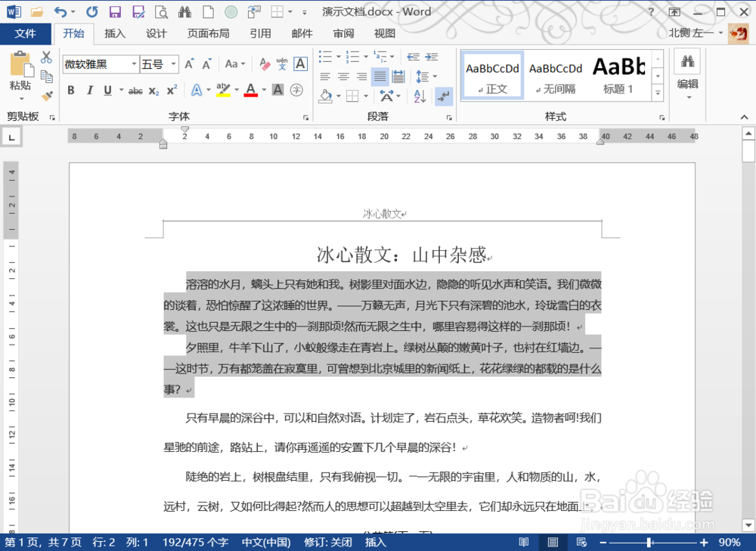Clear all formatting eraser icon

coord(265,64)
